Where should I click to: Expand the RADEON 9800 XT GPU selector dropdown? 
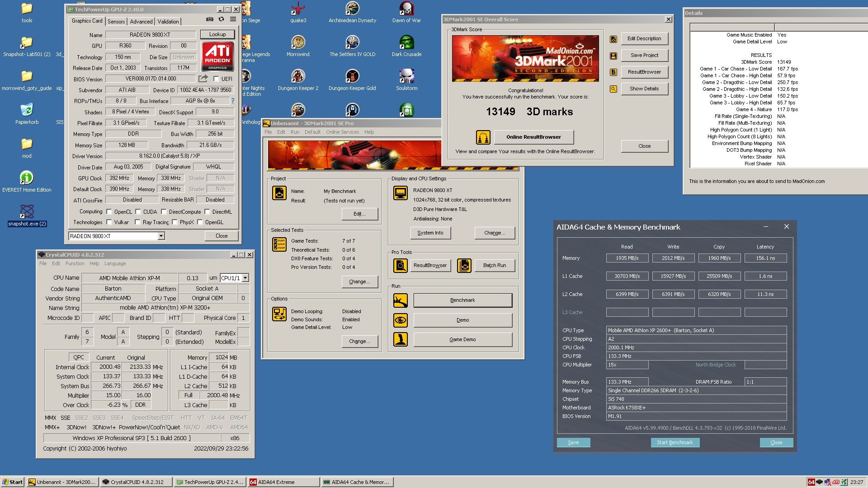coord(161,236)
